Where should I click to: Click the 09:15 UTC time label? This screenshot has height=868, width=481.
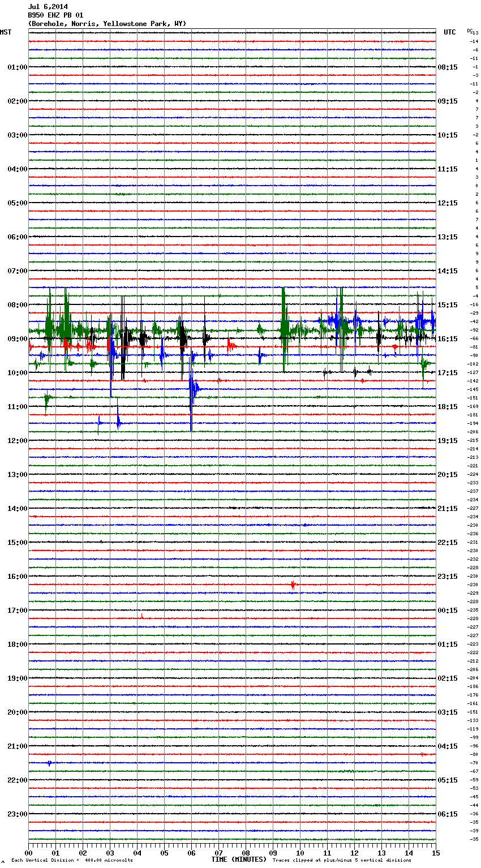448,101
